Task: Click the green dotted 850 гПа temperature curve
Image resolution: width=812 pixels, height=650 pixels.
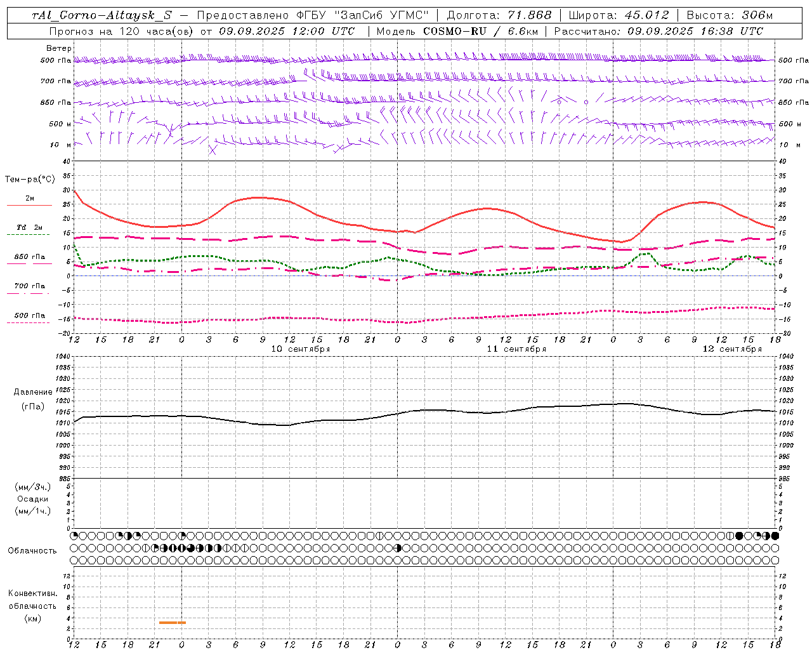Action: point(425,265)
